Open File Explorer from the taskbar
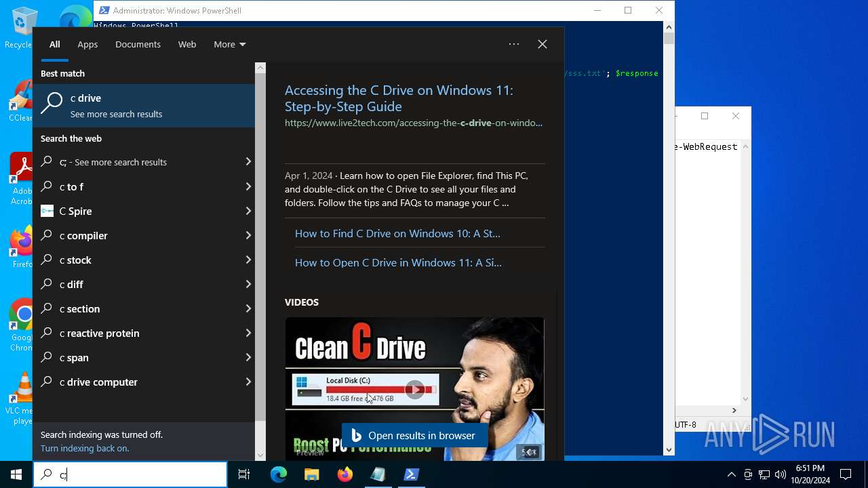The image size is (868, 488). click(312, 474)
